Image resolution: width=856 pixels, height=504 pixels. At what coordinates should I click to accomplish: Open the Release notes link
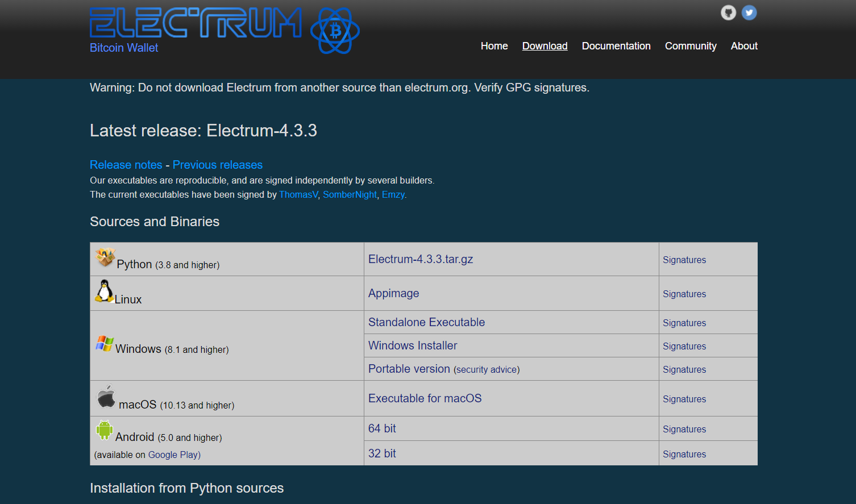pos(126,165)
